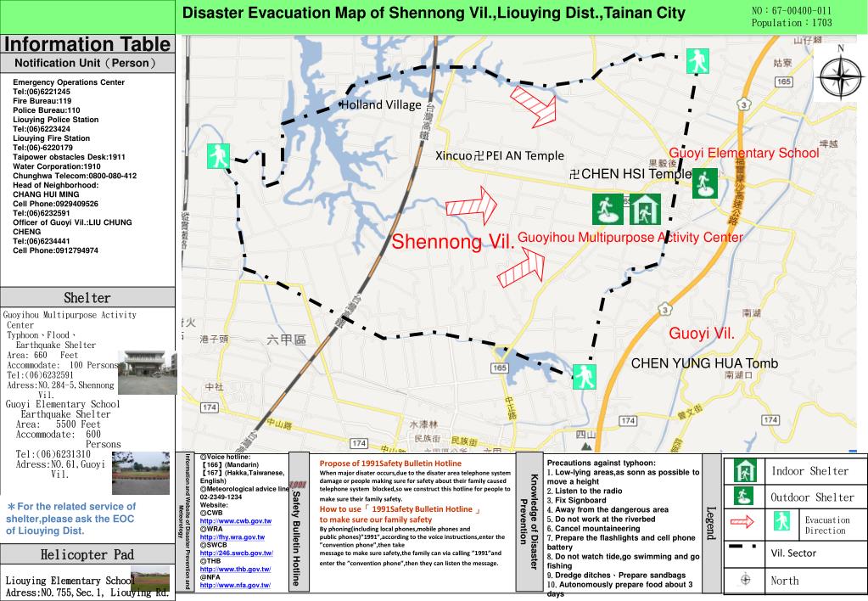The height and width of the screenshot is (601, 868).
Task: Select the outdoor shelter icon under Guoyi Elementary School label
Action: pos(705,183)
